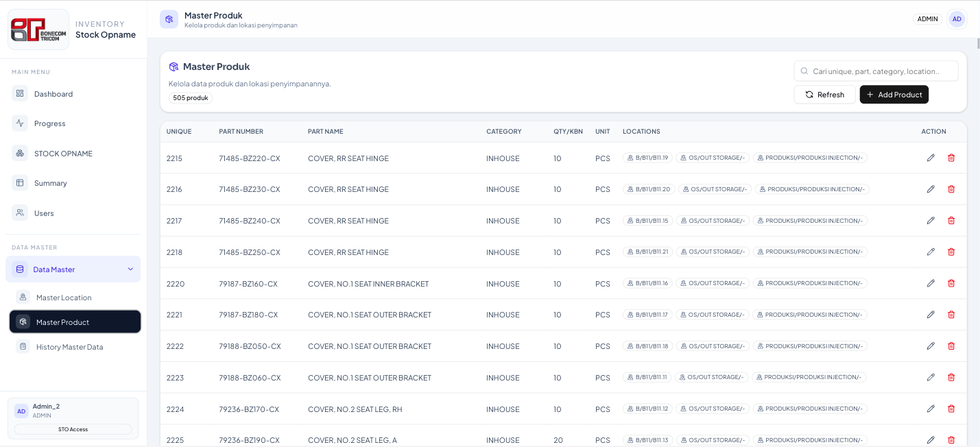Click the Admin_2 profile card
The width and height of the screenshot is (980, 447).
click(73, 418)
